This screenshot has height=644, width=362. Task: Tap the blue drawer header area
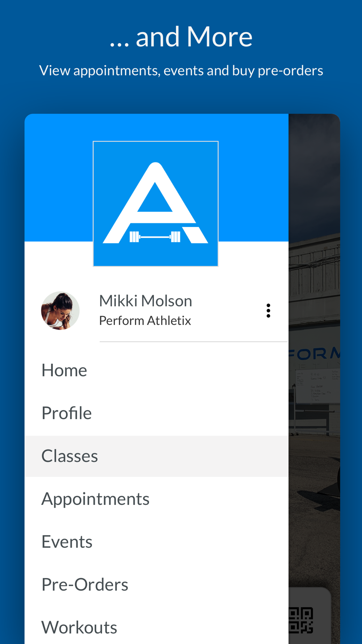[59, 177]
